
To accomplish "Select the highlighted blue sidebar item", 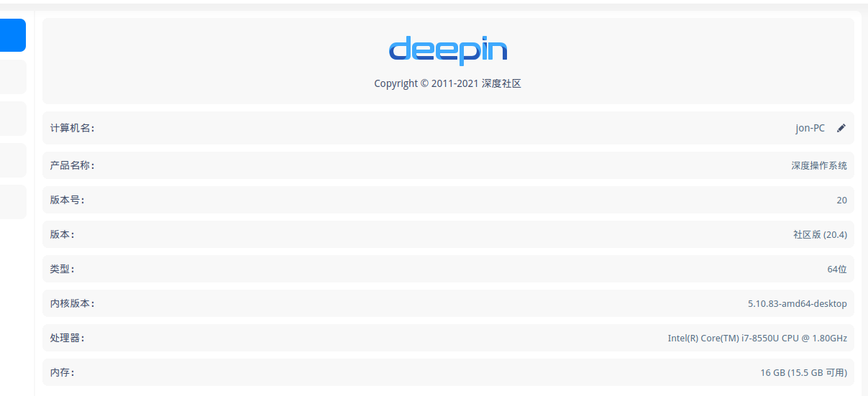I will tap(12, 35).
